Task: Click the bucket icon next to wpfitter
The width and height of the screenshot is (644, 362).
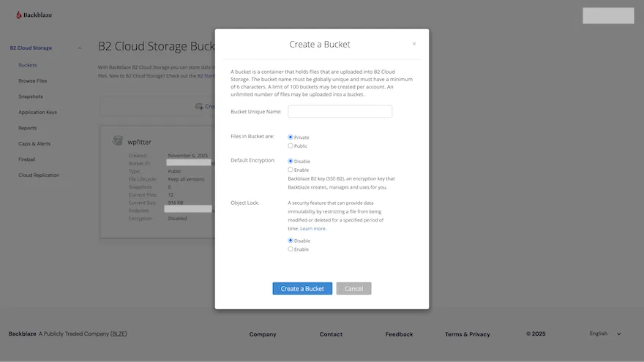Action: 118,140
